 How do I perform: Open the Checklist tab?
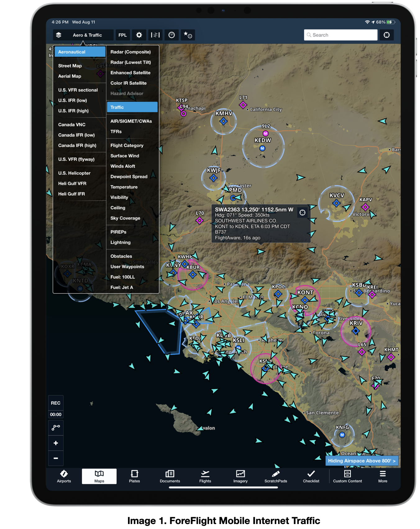(x=311, y=476)
